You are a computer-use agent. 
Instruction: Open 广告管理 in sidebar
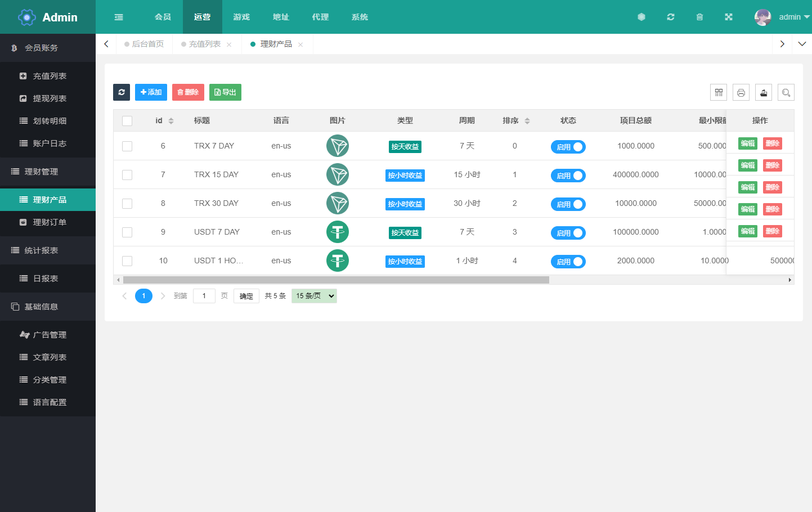click(48, 335)
